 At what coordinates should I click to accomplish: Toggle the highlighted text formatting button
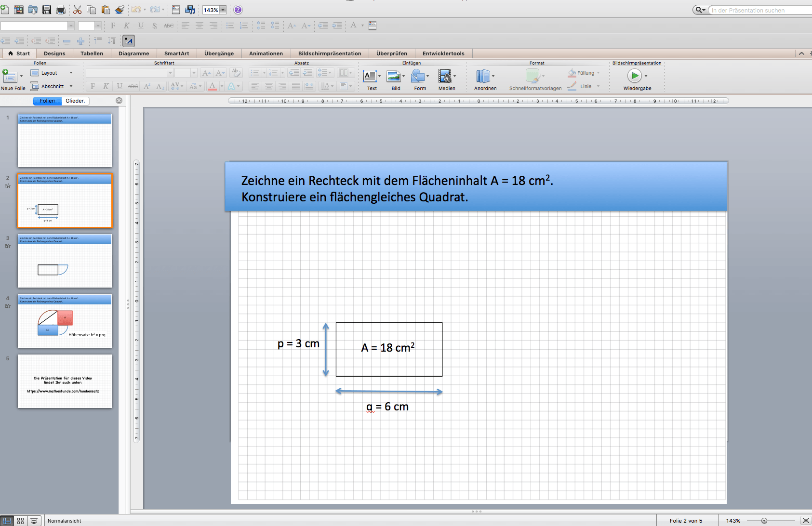129,41
